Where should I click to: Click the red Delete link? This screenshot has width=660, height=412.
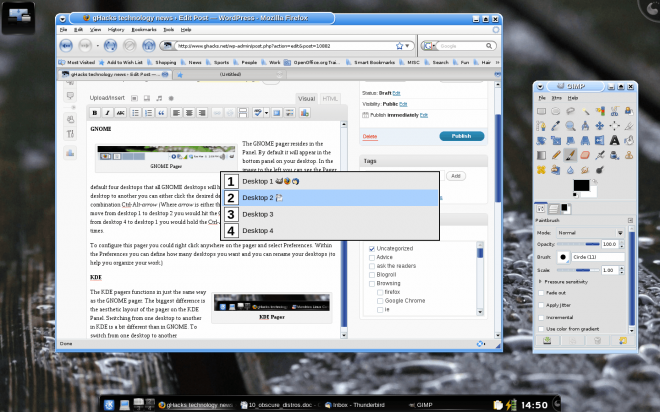(369, 136)
